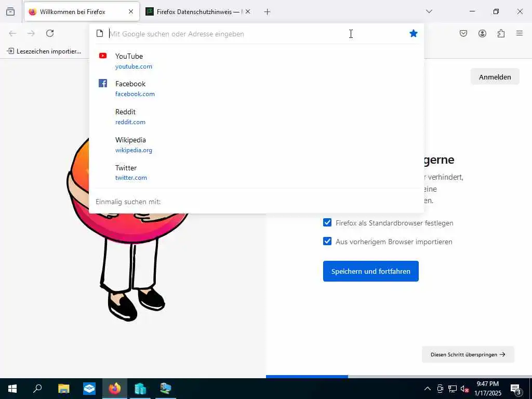
Task: Open File Explorer from taskbar
Action: [x=63, y=389]
